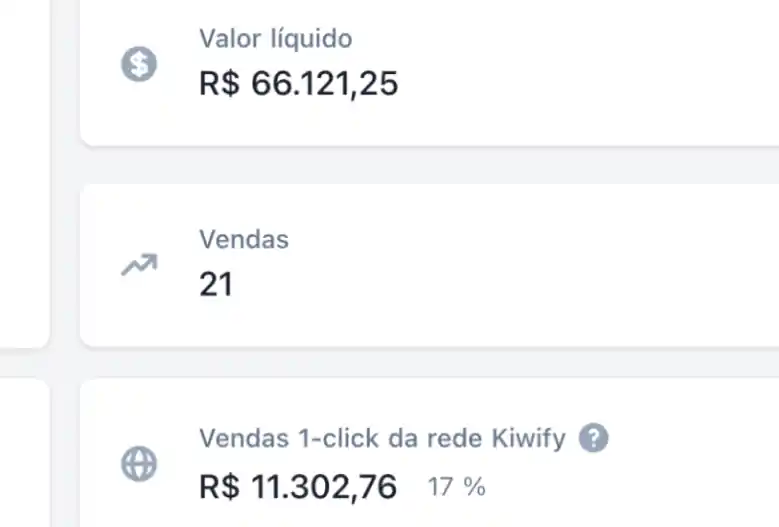Select the "Valor líquido" label
The height and width of the screenshot is (527, 779).
pos(275,40)
